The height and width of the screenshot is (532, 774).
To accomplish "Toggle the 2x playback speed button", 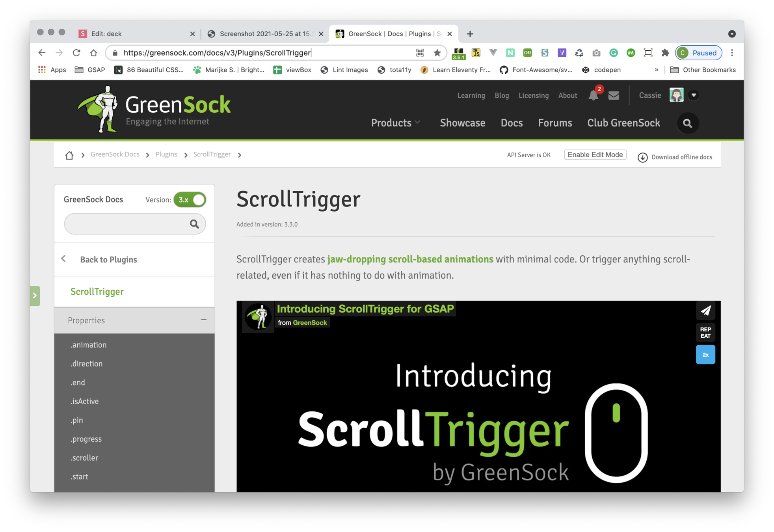I will click(705, 355).
